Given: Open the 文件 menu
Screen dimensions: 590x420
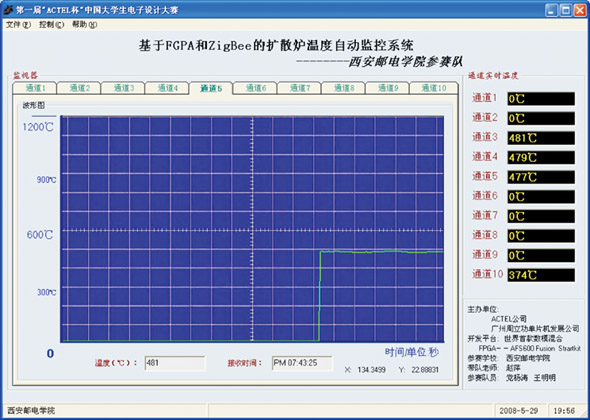Looking at the screenshot, I should 18,24.
